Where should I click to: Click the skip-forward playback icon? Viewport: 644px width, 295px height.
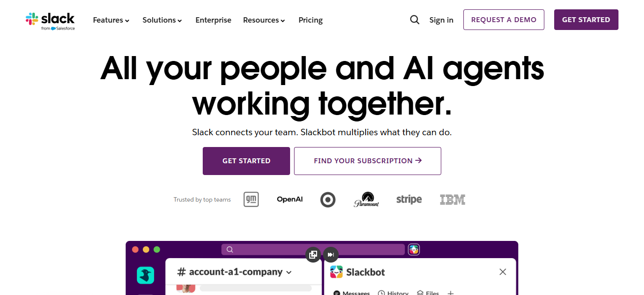330,255
